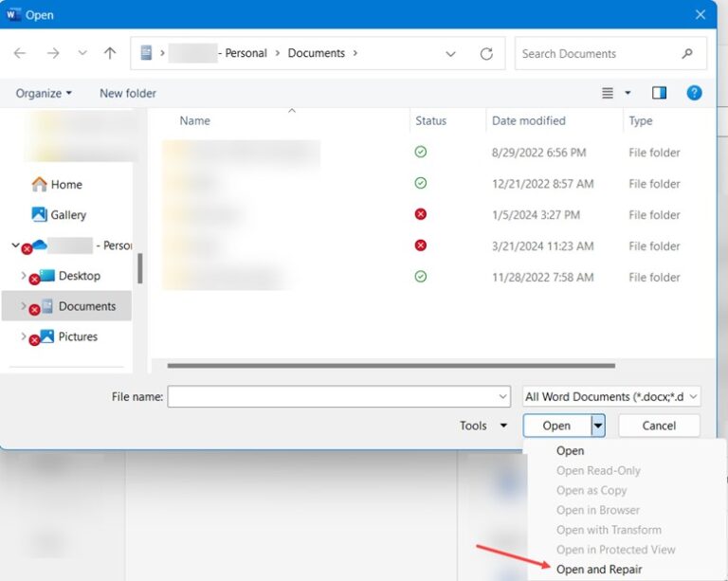Click sync error icon for 3/21/2024 folder
The height and width of the screenshot is (581, 728).
(x=421, y=245)
